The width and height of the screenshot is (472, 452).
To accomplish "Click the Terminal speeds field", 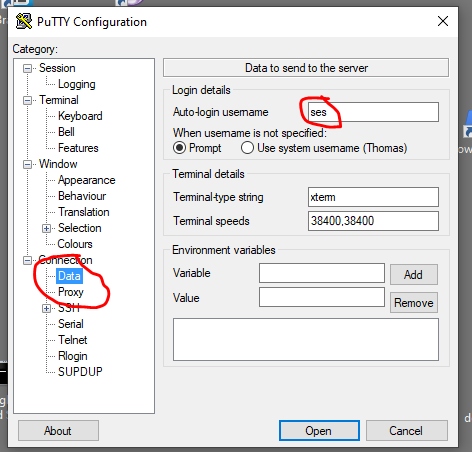I will coord(373,221).
